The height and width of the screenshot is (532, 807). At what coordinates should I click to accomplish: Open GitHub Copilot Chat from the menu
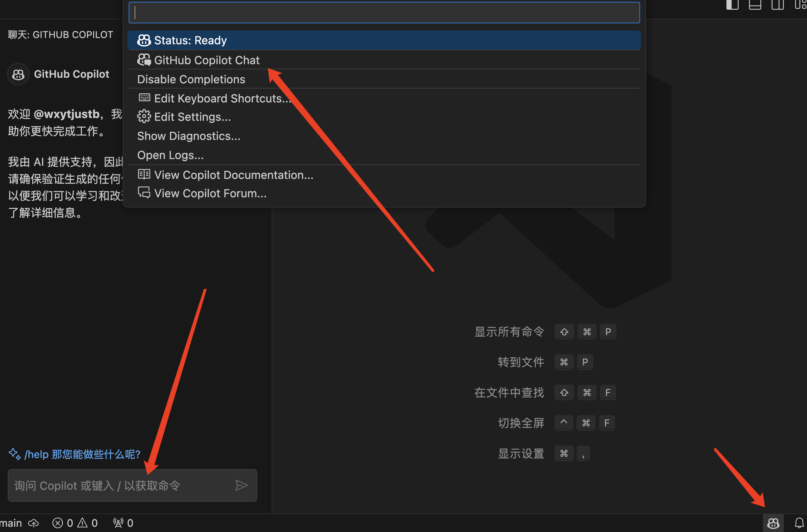384,60
